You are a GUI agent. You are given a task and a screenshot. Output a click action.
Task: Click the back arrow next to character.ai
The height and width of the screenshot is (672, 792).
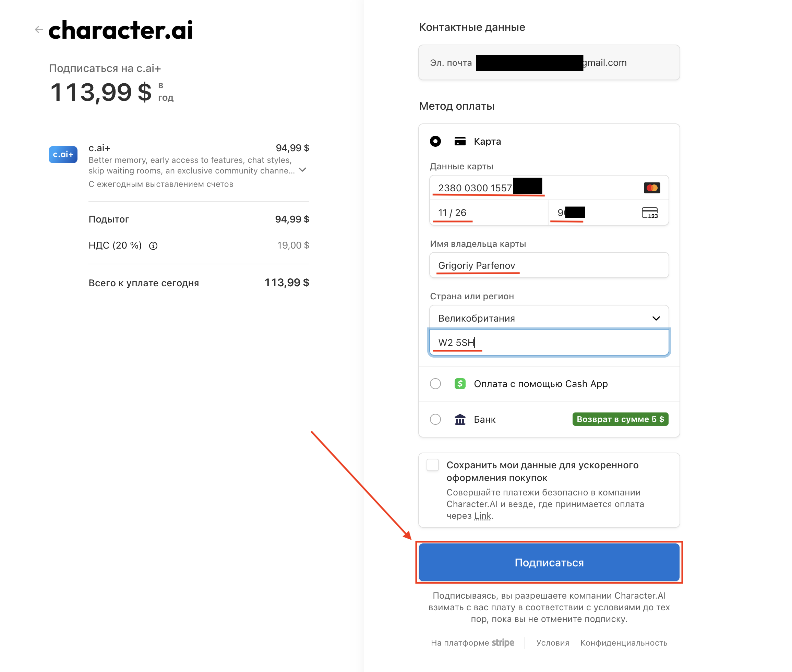(x=38, y=29)
